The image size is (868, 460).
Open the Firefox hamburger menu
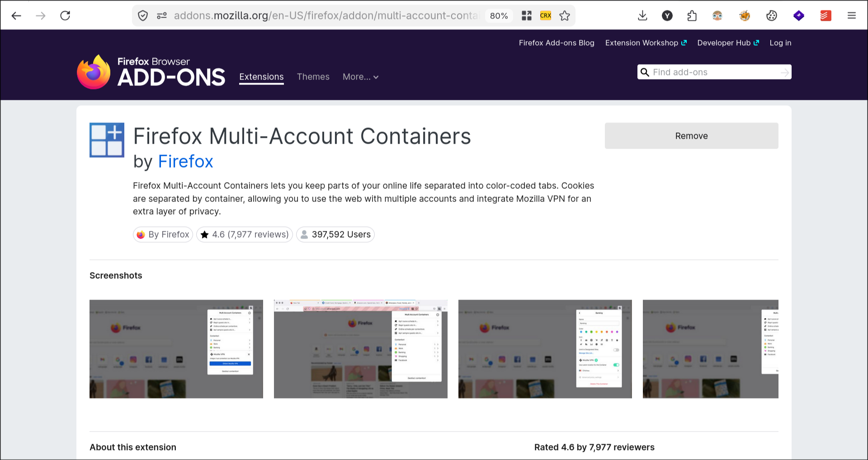pos(852,16)
